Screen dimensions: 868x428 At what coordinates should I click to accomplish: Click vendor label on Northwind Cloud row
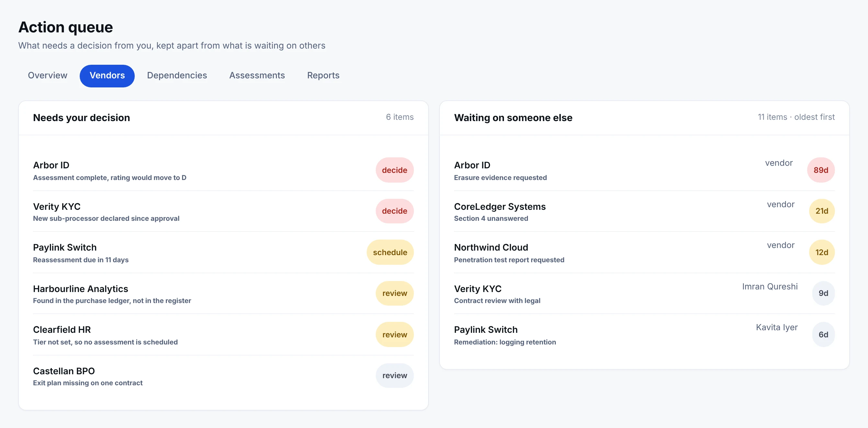click(781, 245)
